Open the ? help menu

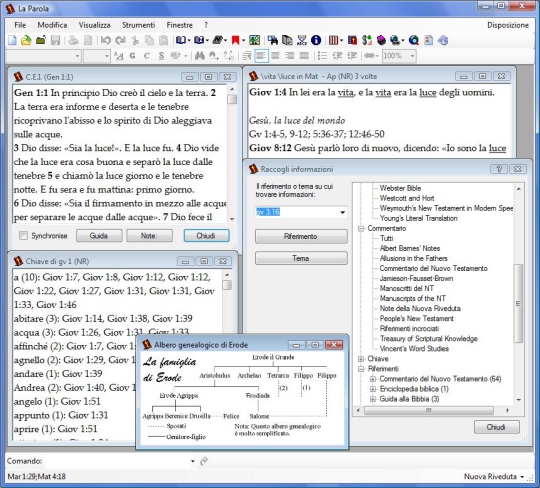click(x=206, y=25)
